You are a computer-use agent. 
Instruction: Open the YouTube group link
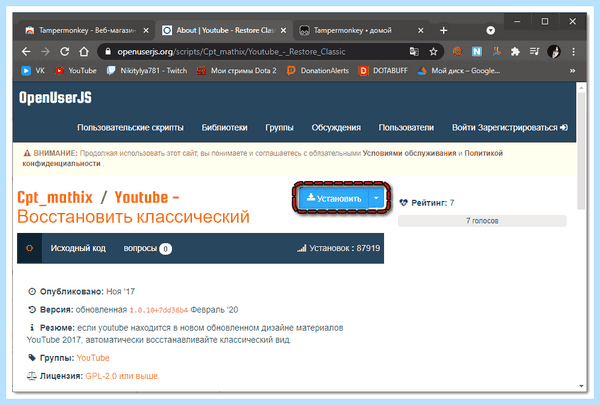pyautogui.click(x=93, y=358)
